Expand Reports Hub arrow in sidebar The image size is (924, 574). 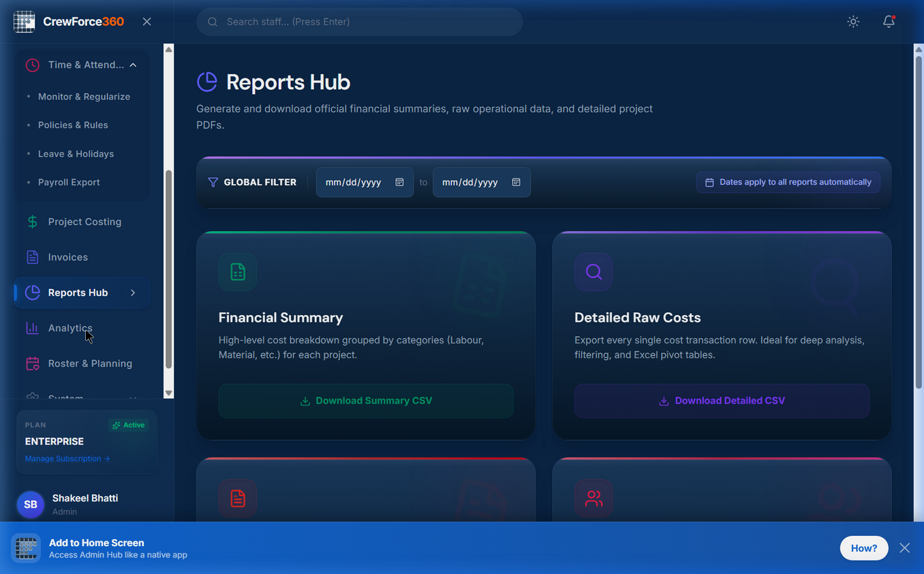pos(133,292)
